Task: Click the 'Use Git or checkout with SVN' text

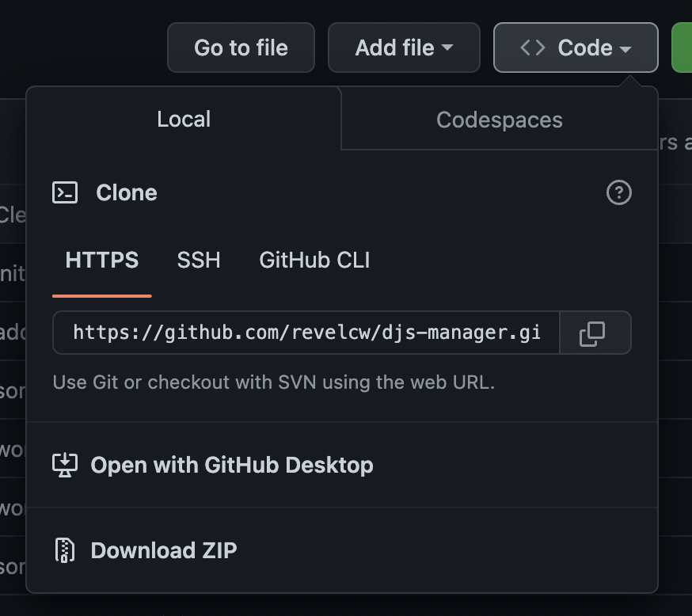Action: pos(274,382)
